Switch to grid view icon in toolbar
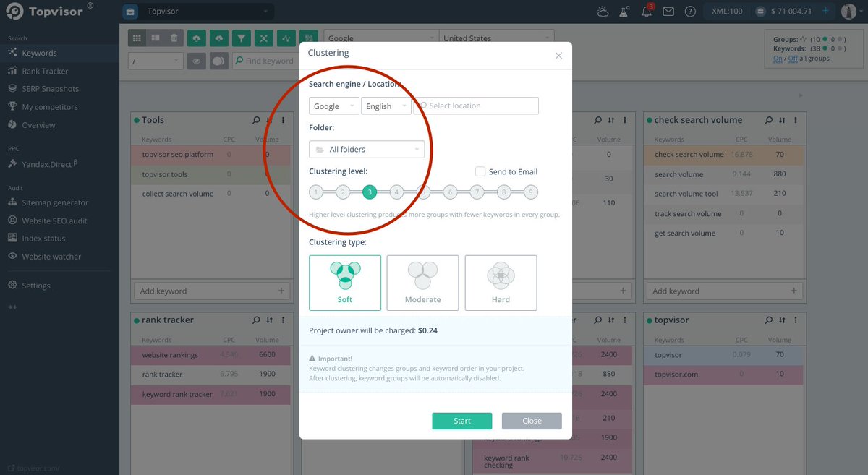This screenshot has height=475, width=868. coord(137,38)
